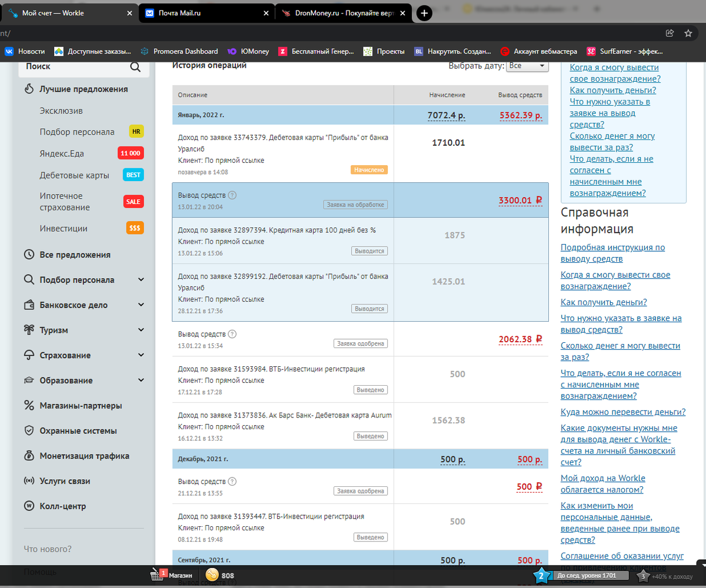Open Эксклюзив menu item

pos(61,111)
